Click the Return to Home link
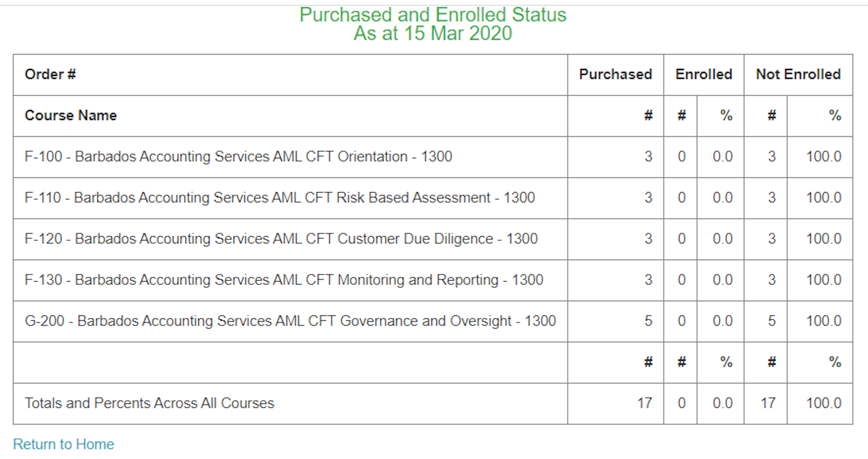 coord(63,444)
